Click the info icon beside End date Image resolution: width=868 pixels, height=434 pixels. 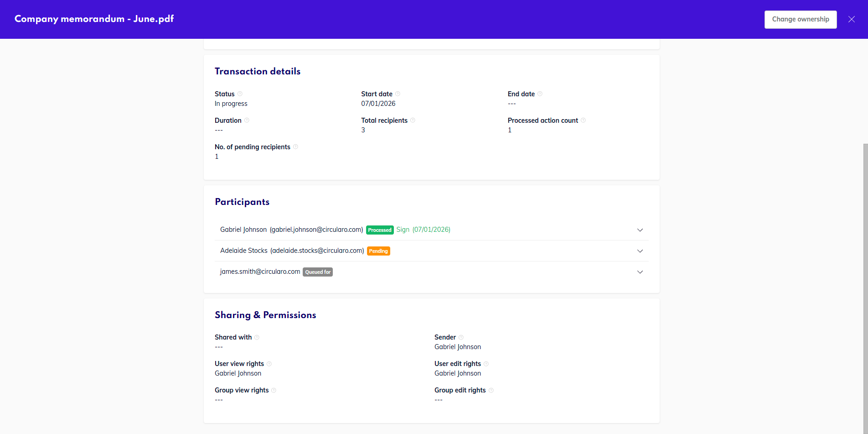540,94
